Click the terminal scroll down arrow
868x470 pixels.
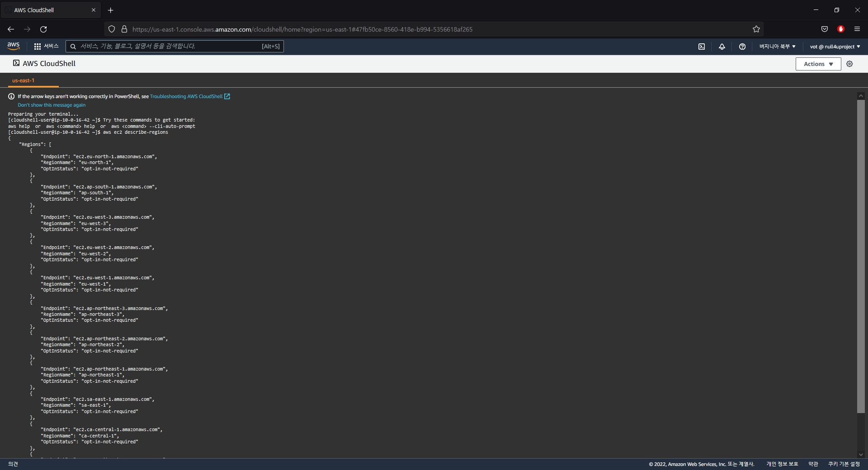[x=861, y=455]
